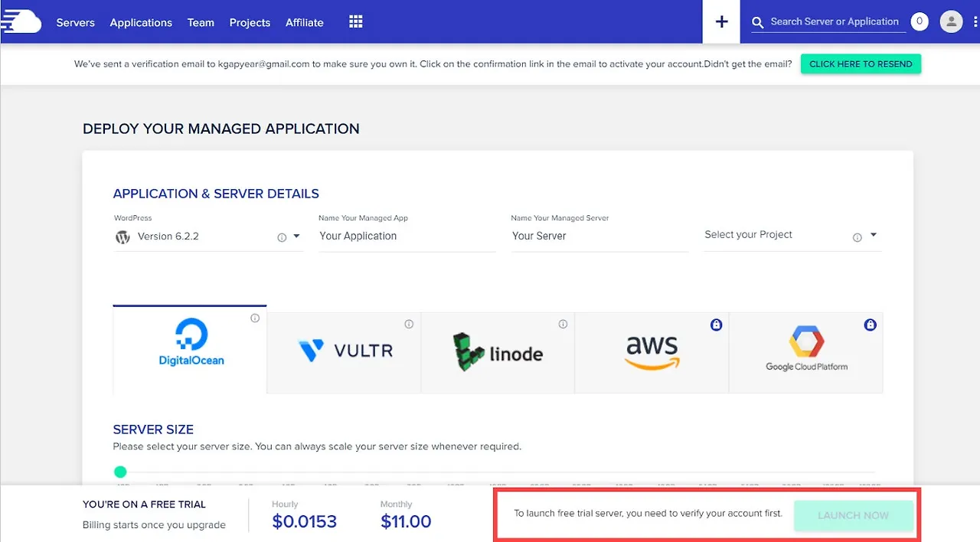980x542 pixels.
Task: Go to Team section
Action: 201,22
